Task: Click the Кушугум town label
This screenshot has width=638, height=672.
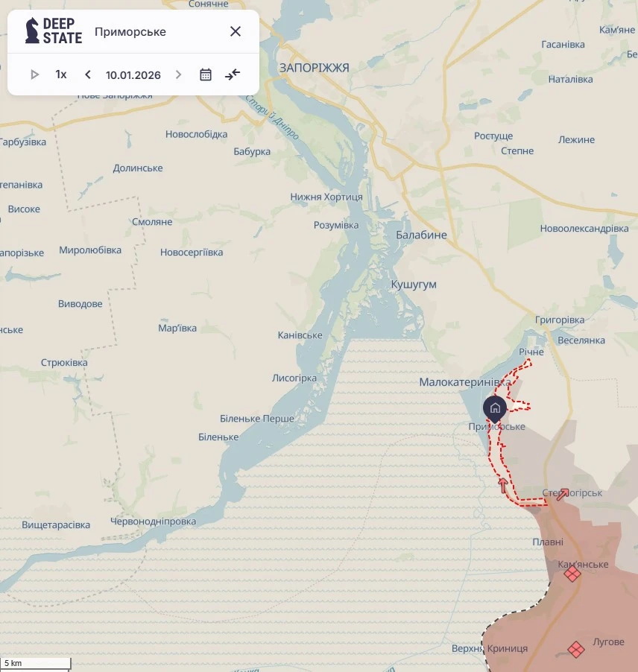Action: click(414, 284)
